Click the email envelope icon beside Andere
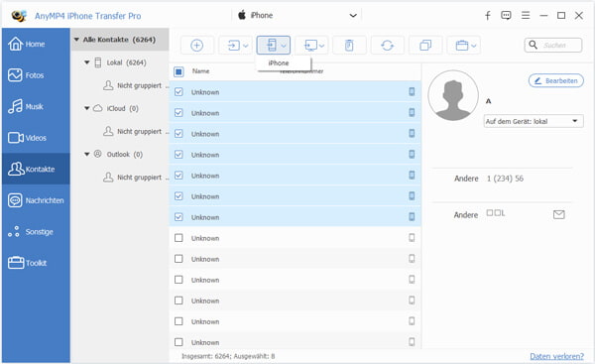 pos(558,215)
